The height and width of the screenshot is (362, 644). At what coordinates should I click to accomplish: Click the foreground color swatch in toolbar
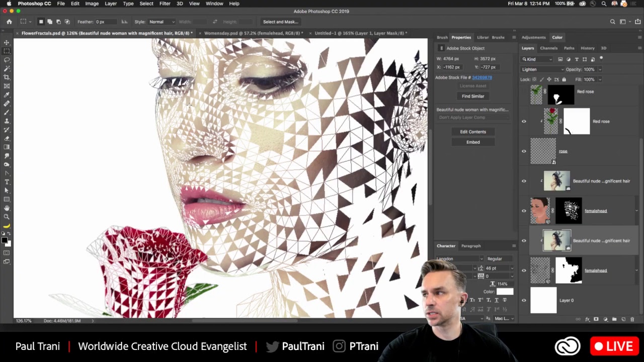[x=5, y=240]
